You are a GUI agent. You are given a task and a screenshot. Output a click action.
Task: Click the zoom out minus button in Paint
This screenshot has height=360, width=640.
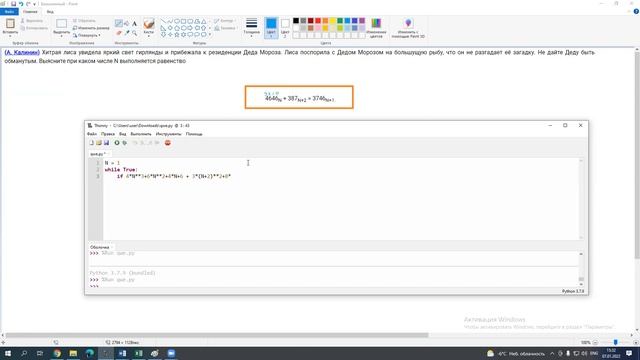click(x=595, y=342)
